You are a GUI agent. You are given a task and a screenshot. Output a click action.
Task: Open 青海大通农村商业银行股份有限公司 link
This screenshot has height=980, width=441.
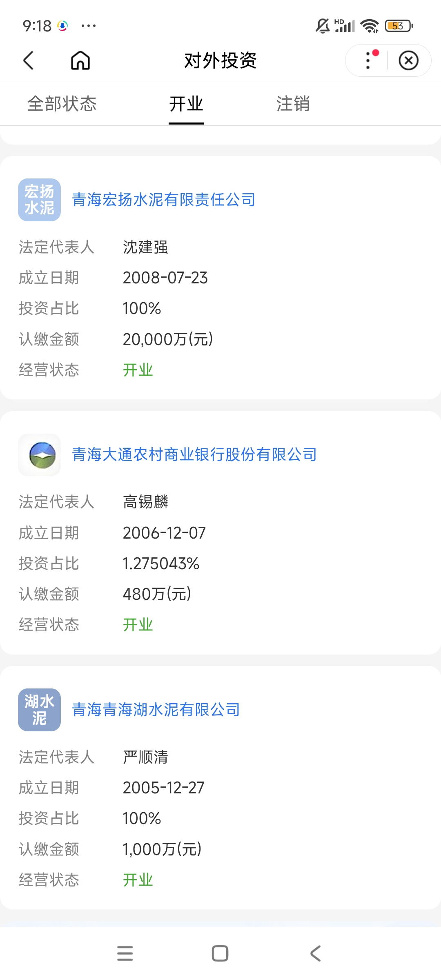pos(194,454)
